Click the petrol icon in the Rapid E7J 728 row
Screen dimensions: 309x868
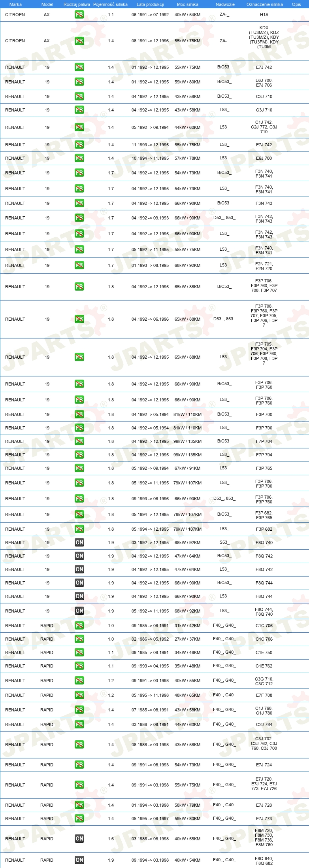tap(79, 805)
